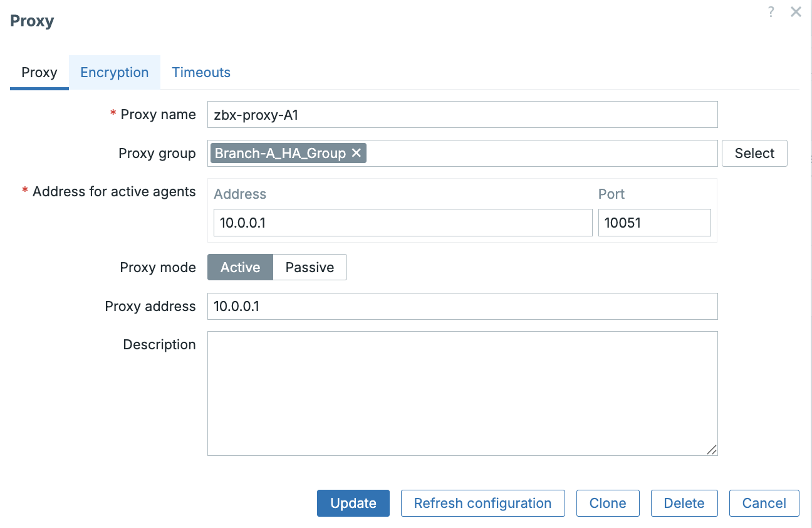Select the Port value 10051
The width and height of the screenshot is (812, 528).
point(654,223)
